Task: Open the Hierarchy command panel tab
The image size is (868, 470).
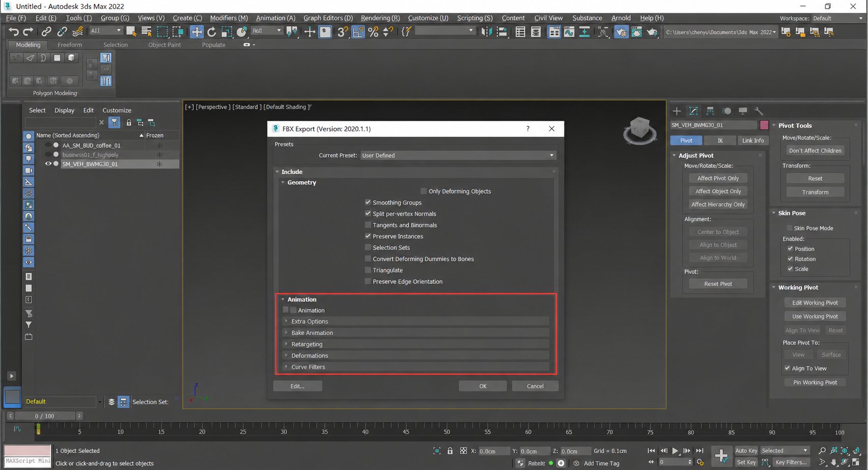Action: 710,111
